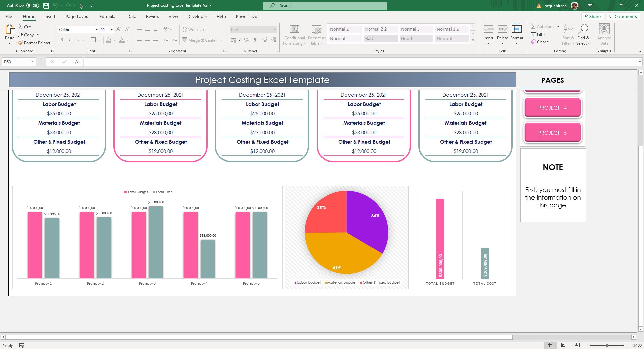This screenshot has height=349, width=644.
Task: Expand the formula bar
Action: tap(640, 62)
